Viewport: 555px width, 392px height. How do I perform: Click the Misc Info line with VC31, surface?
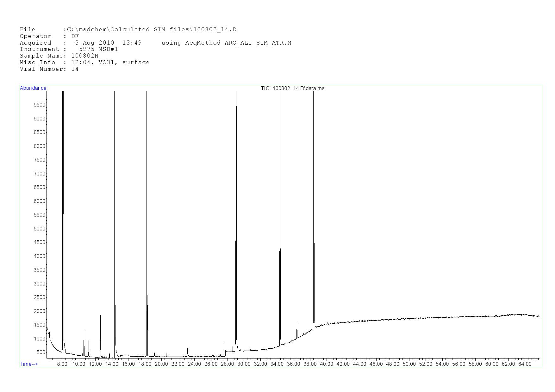84,63
